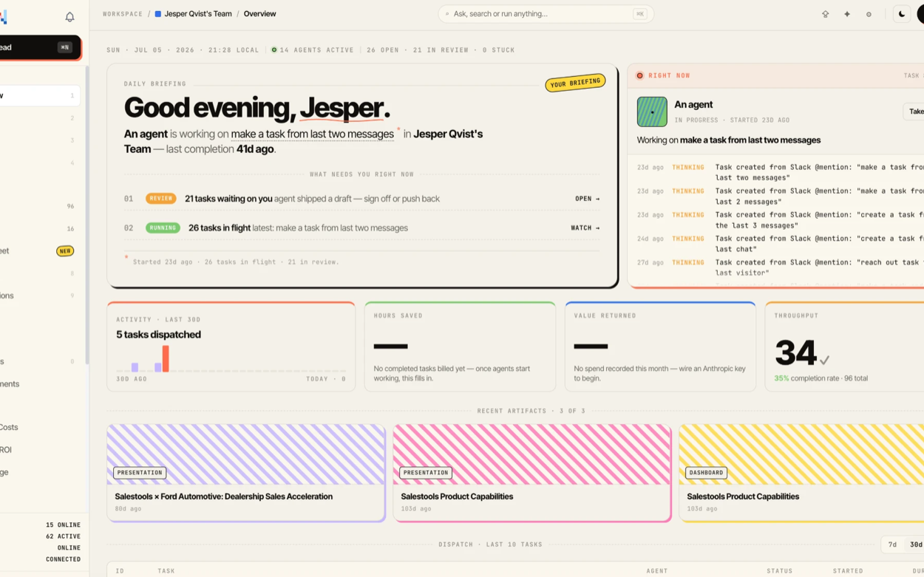Click the Take button on agent card
The image size is (924, 577).
coord(914,112)
